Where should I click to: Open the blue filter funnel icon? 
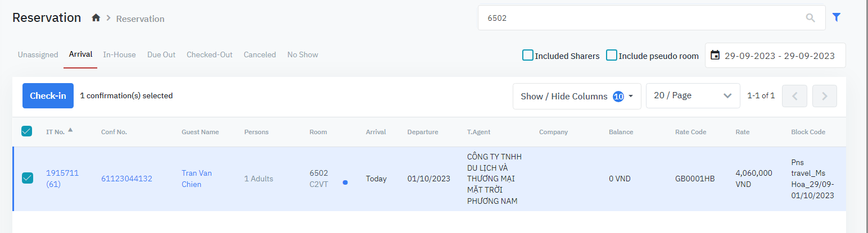(x=837, y=17)
